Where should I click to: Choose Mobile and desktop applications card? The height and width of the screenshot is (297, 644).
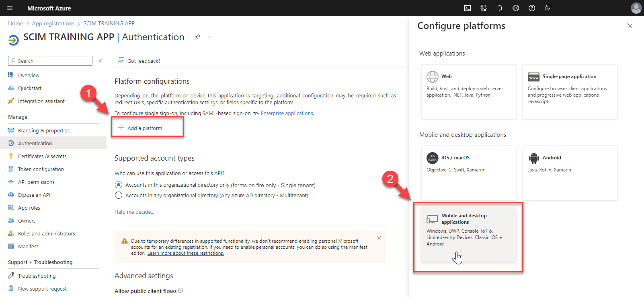point(469,234)
